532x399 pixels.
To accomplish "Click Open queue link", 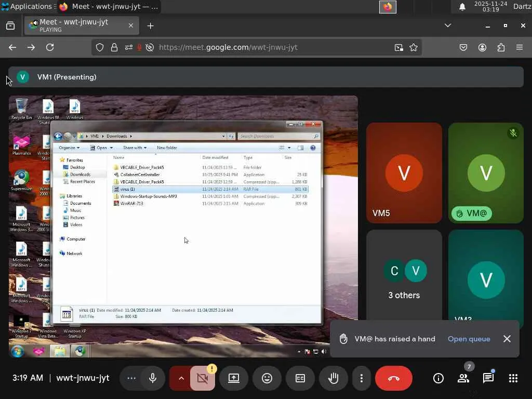I will (x=469, y=339).
